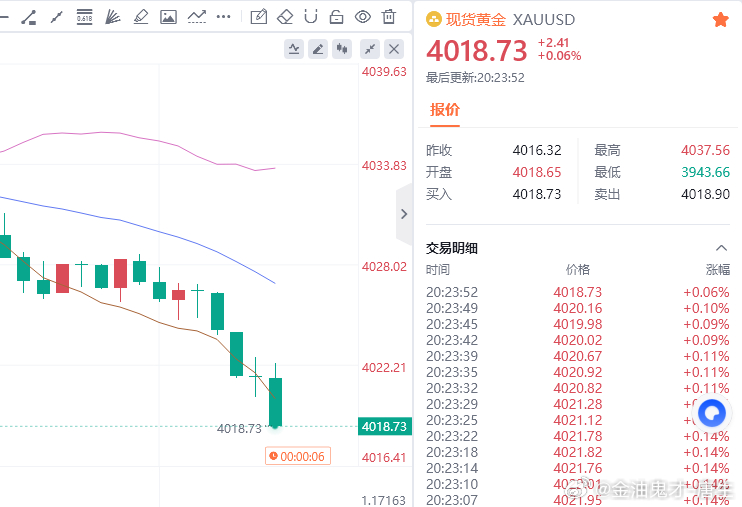
Task: Click the 4016.41 price axis label
Action: [x=384, y=458]
